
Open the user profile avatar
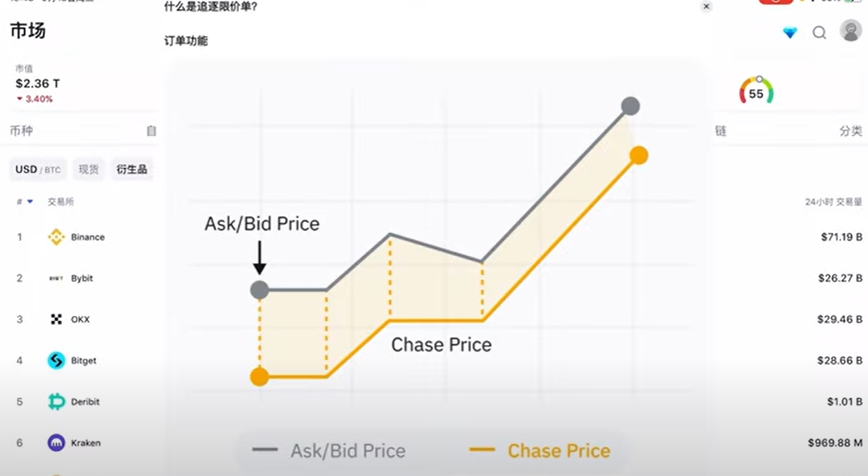(x=850, y=31)
